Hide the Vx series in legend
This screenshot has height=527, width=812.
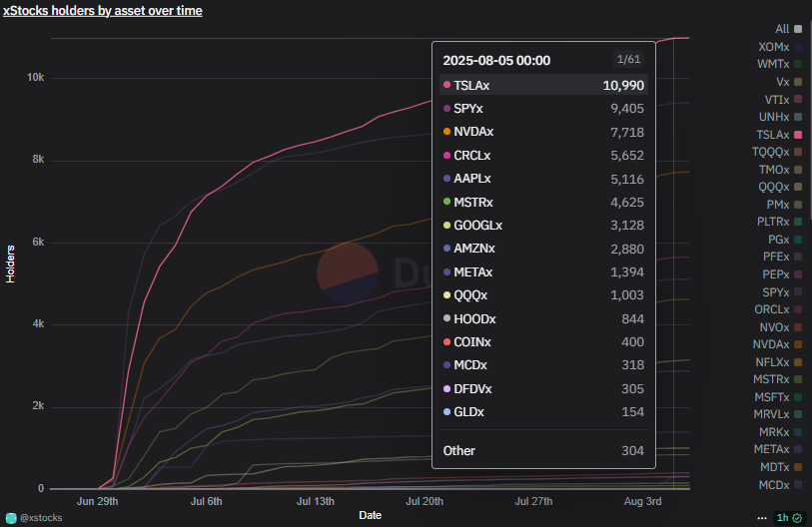point(789,82)
